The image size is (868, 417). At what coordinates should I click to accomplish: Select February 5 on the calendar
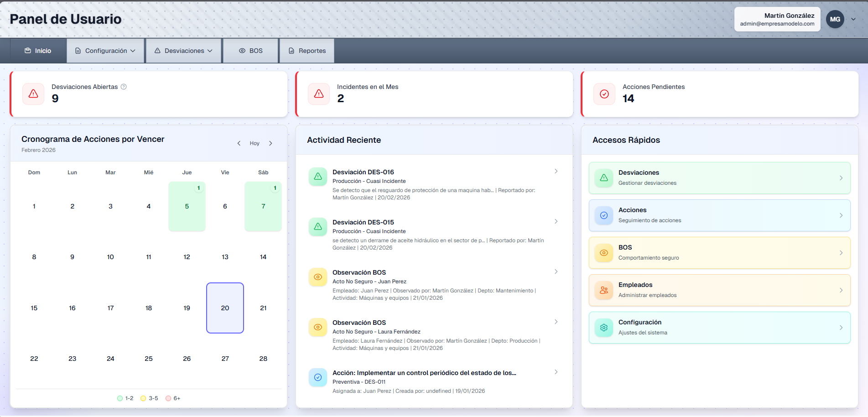[x=187, y=206]
